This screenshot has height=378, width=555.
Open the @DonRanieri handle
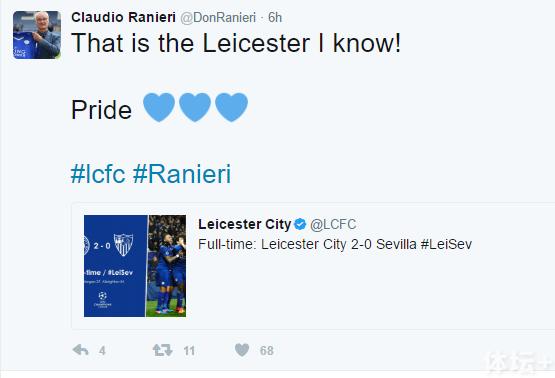click(218, 17)
